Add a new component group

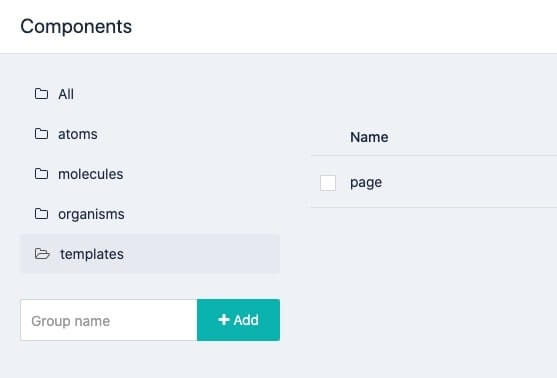click(x=238, y=320)
